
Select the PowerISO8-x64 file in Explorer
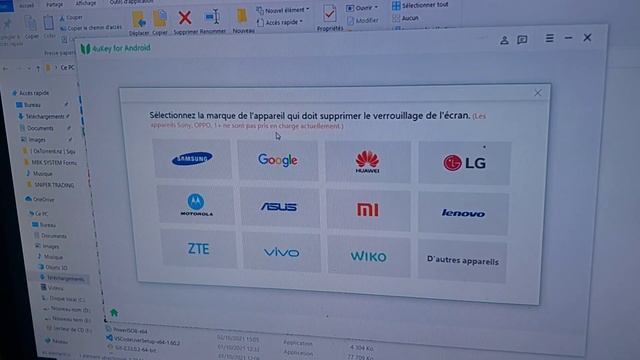click(127, 330)
